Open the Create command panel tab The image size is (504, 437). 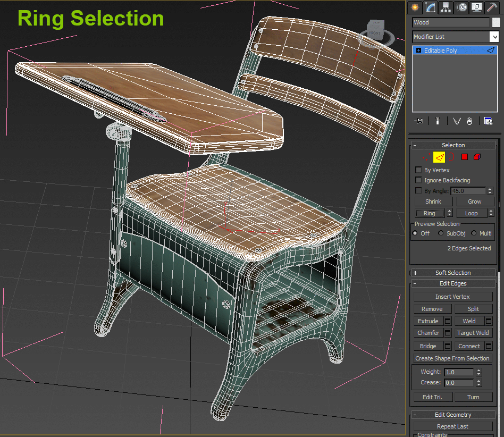pyautogui.click(x=415, y=7)
